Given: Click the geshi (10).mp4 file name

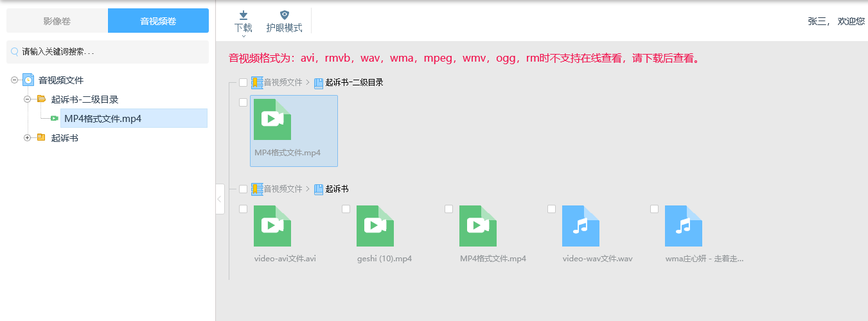Looking at the screenshot, I should 384,259.
